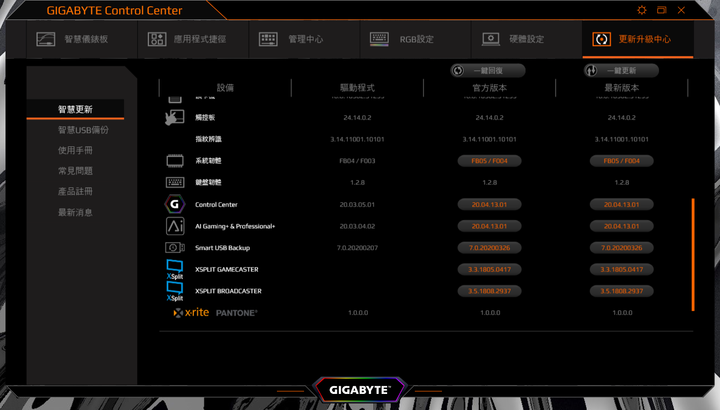The height and width of the screenshot is (410, 720).
Task: Click the AI Gaming+ icon
Action: tap(175, 226)
